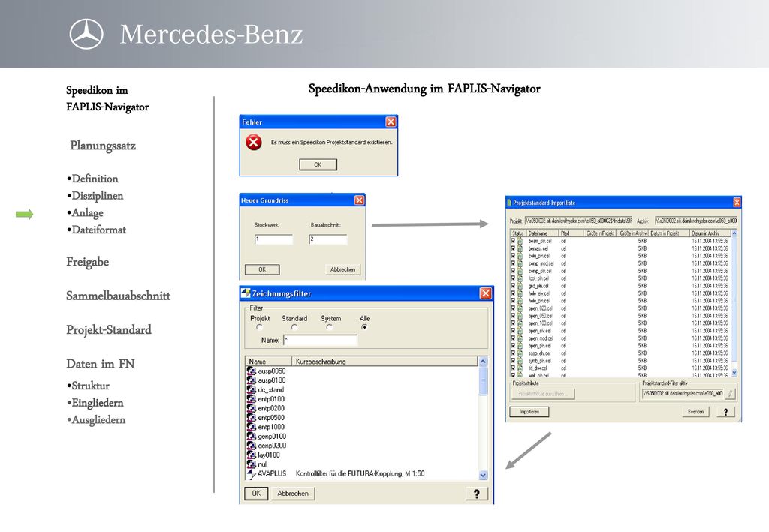The image size is (769, 532).
Task: Click the Importieren button
Action: [x=529, y=412]
